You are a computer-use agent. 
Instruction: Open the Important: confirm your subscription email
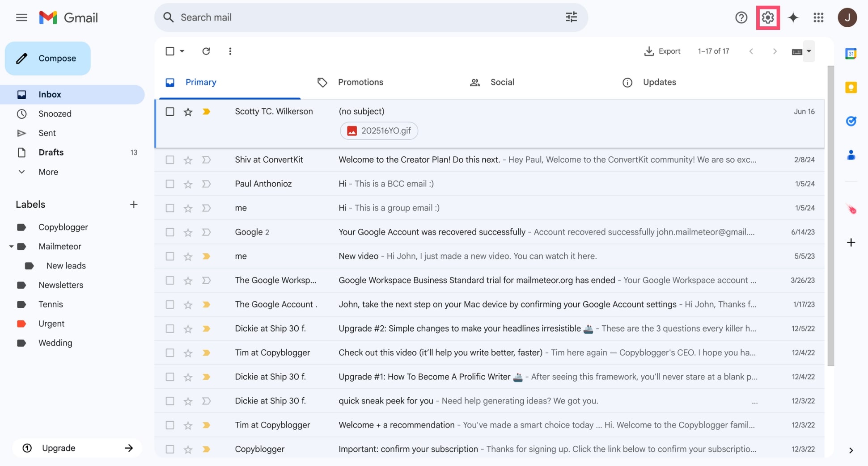(x=490, y=449)
